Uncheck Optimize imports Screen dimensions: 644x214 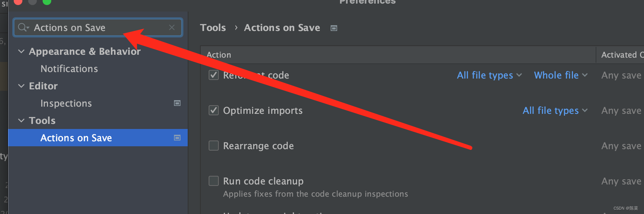point(214,110)
